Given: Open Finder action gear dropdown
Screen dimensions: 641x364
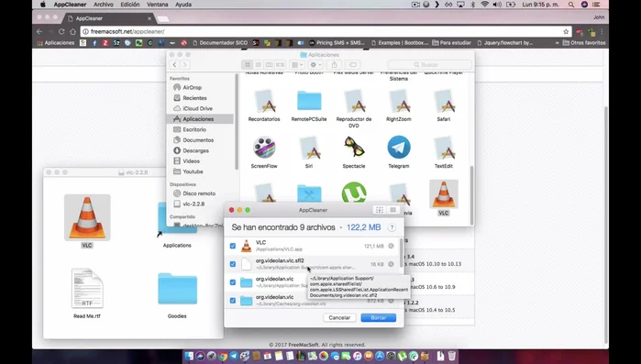Looking at the screenshot, I should (x=315, y=64).
